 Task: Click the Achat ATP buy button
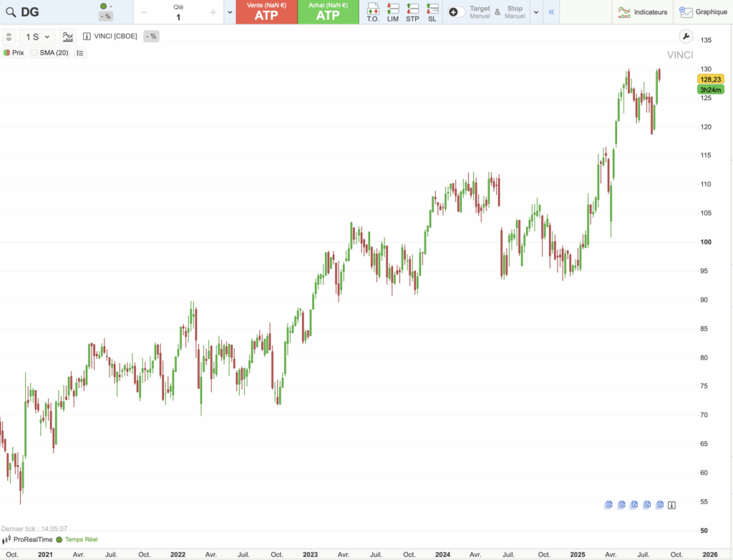pos(328,12)
